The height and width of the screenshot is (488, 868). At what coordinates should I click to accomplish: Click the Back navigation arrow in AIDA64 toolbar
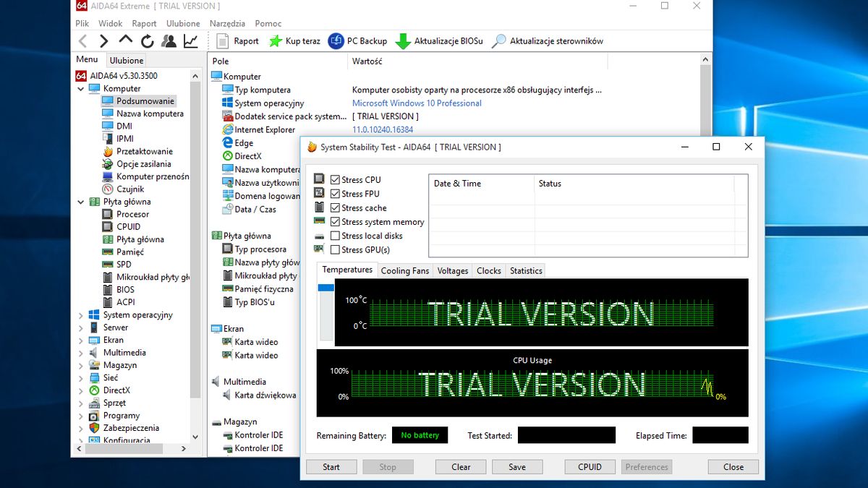point(83,41)
